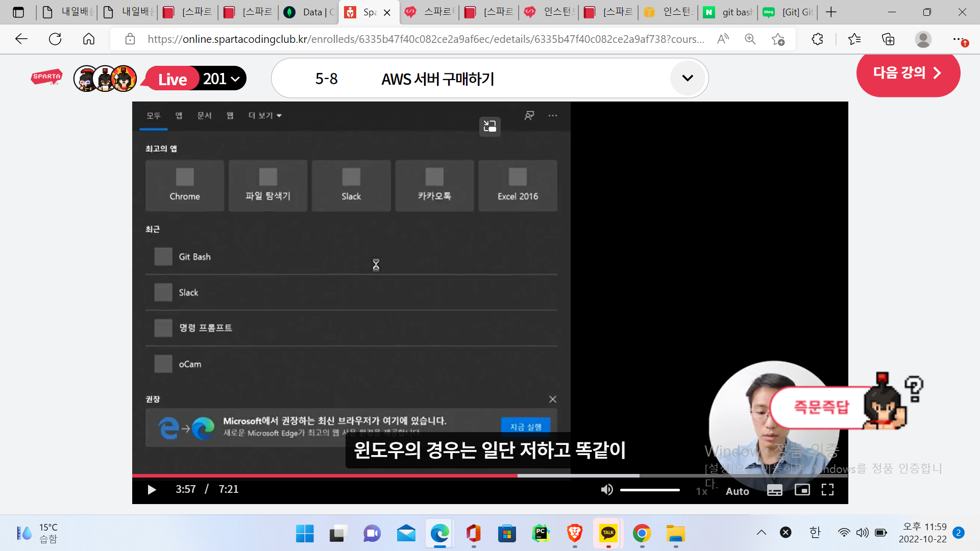Adjust the video volume slider
This screenshot has width=980, height=551.
click(650, 490)
